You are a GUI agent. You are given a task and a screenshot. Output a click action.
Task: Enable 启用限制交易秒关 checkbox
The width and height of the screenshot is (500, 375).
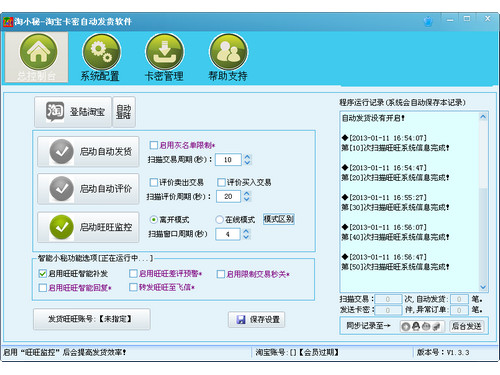tap(221, 274)
